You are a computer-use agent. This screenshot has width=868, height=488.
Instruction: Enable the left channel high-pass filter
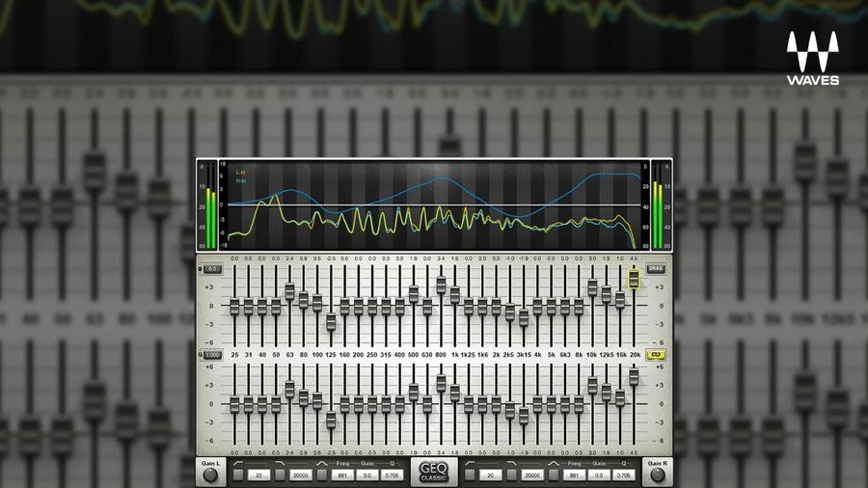coord(238,474)
